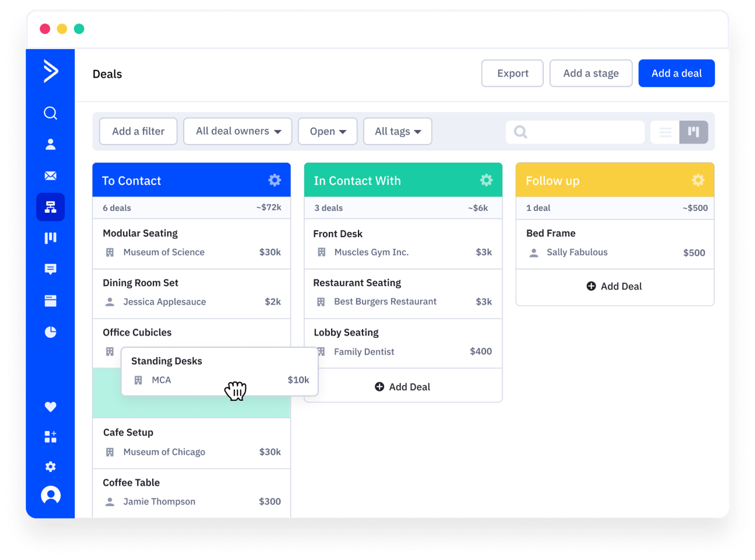Open the Campaigns email icon

[x=50, y=176]
